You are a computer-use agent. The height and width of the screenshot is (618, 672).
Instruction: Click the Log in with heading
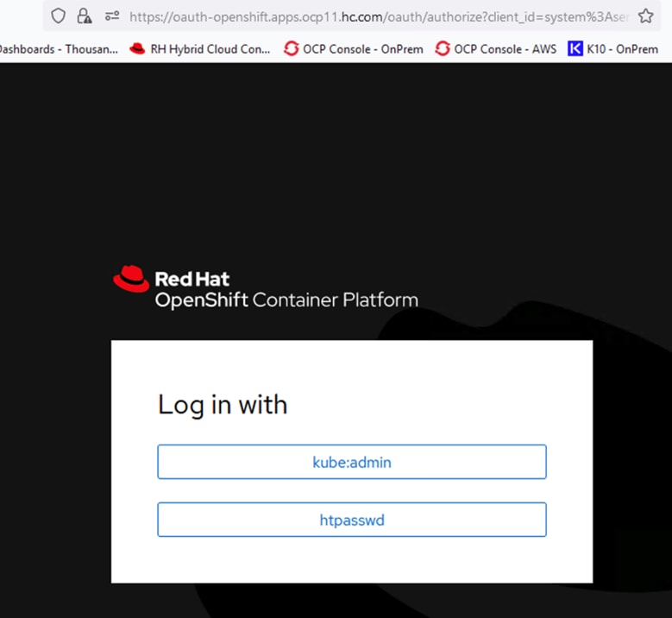[223, 405]
